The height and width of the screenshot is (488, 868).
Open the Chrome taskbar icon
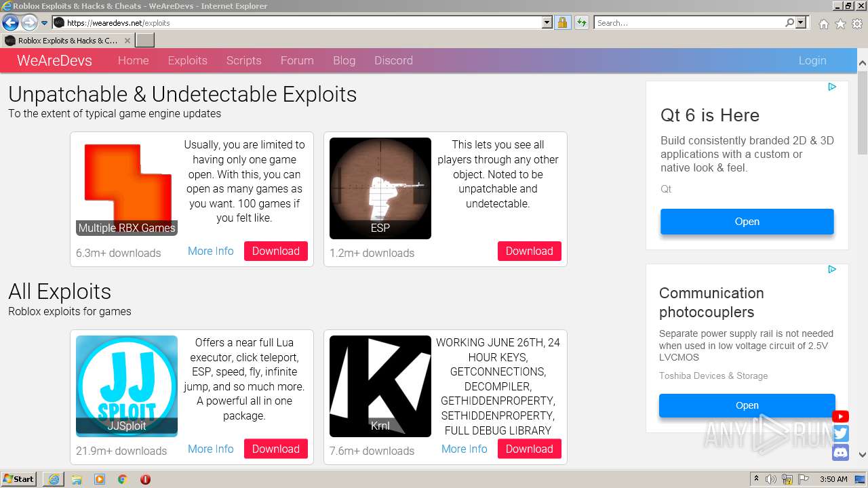122,479
